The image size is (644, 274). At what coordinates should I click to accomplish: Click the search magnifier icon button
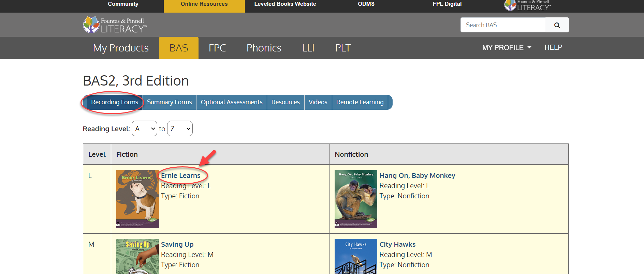pyautogui.click(x=557, y=25)
